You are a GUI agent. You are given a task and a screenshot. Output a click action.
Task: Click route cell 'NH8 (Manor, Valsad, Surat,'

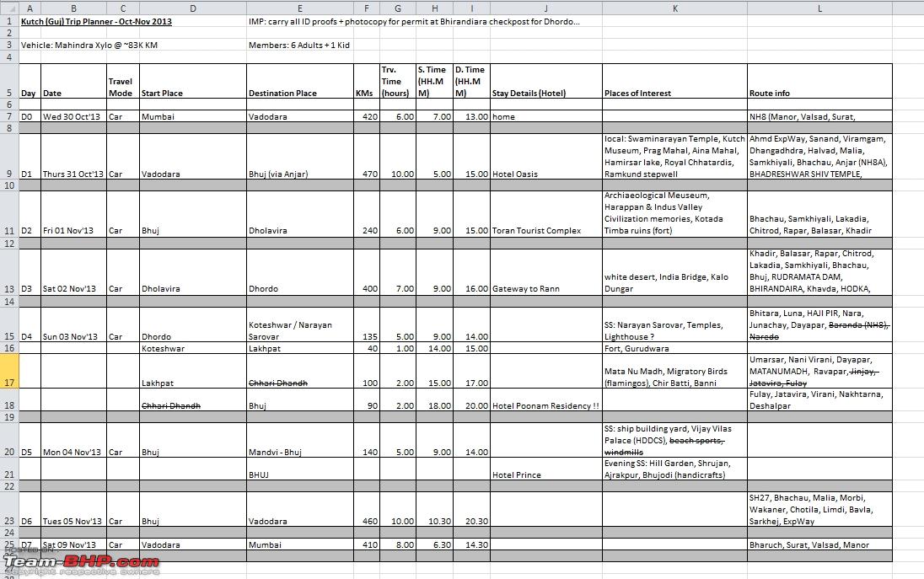819,116
